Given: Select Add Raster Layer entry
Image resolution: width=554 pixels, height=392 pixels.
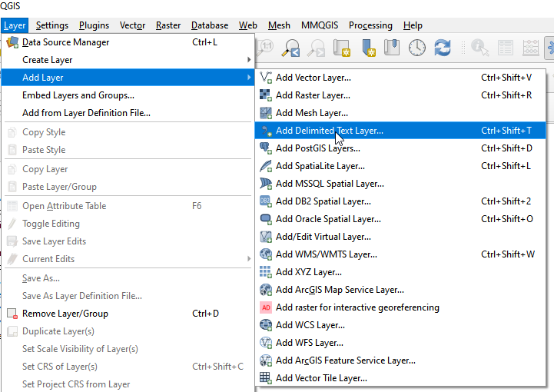Looking at the screenshot, I should click(x=400, y=95).
